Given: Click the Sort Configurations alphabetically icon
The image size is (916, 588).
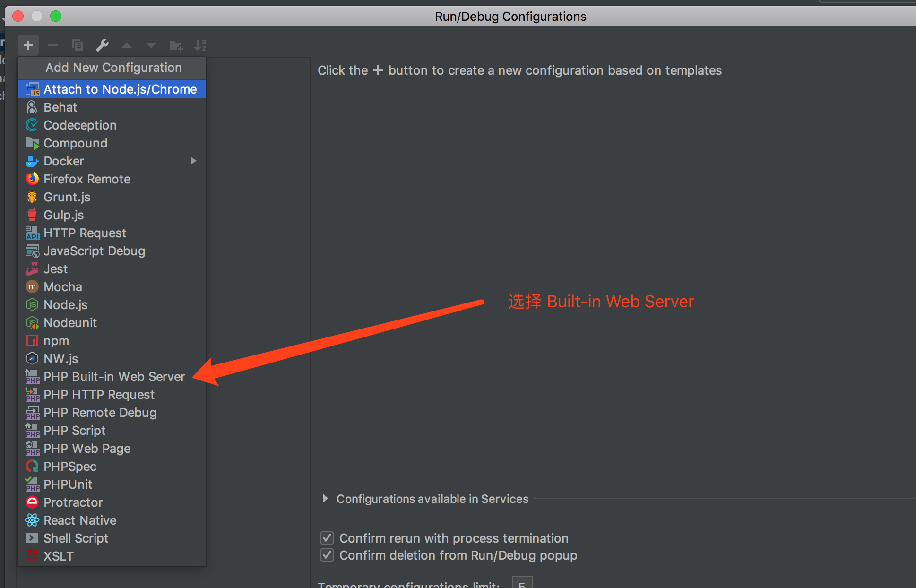Looking at the screenshot, I should pyautogui.click(x=200, y=45).
